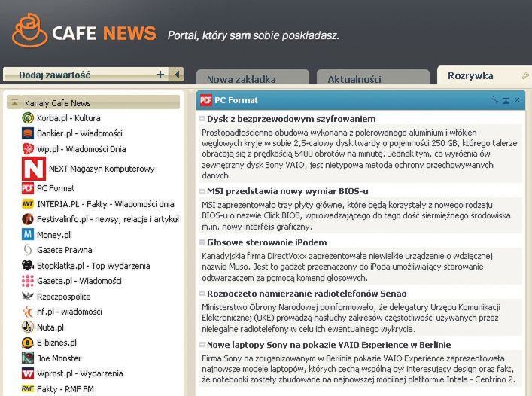The height and width of the screenshot is (396, 532).
Task: Click PCF icon in PC Format widget header
Action: pos(206,100)
